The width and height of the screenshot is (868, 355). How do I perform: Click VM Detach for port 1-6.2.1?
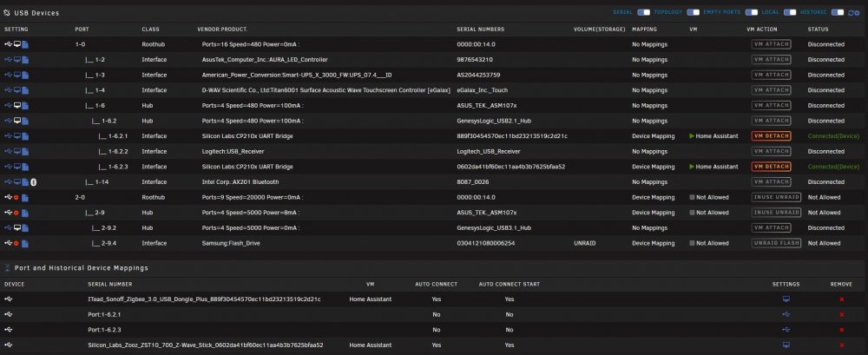771,136
